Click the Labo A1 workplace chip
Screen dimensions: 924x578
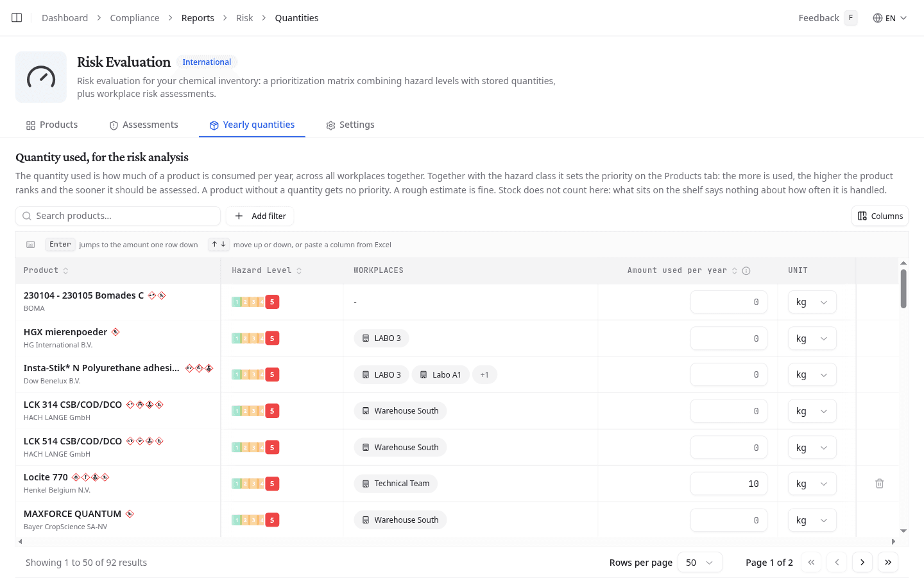coord(440,375)
